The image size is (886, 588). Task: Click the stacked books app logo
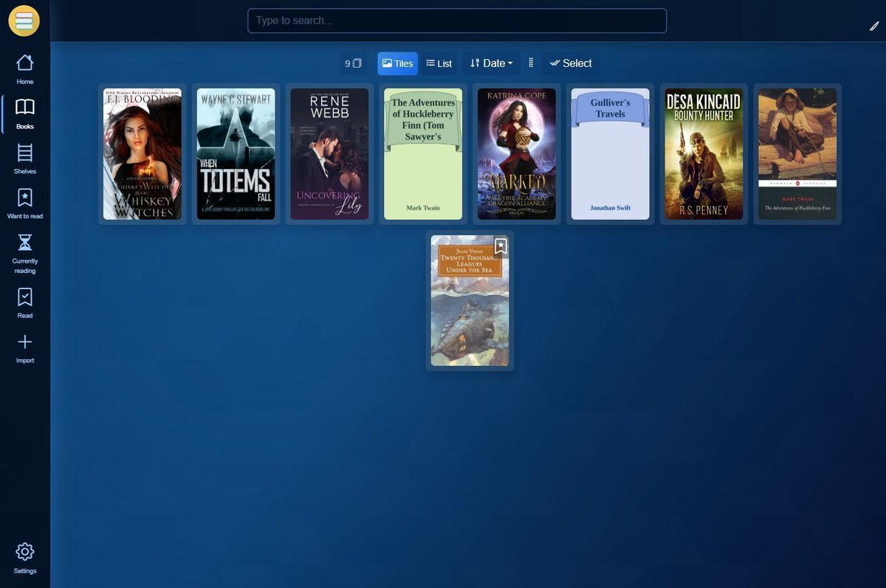24,20
